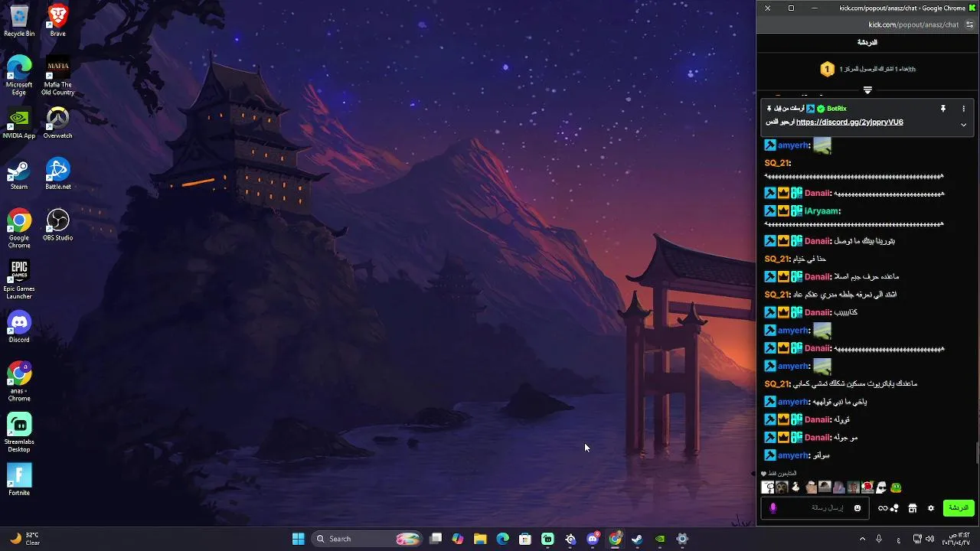Open NVIDIA App desktop icon

19,123
